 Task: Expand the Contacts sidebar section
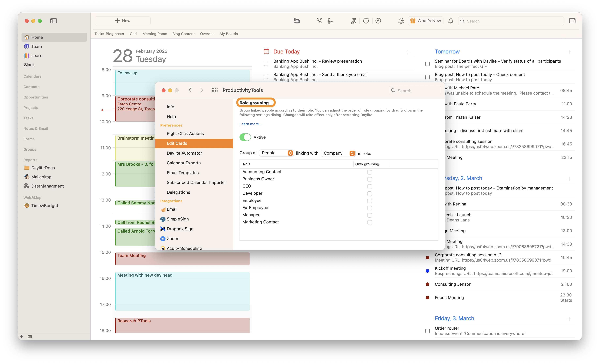[31, 87]
